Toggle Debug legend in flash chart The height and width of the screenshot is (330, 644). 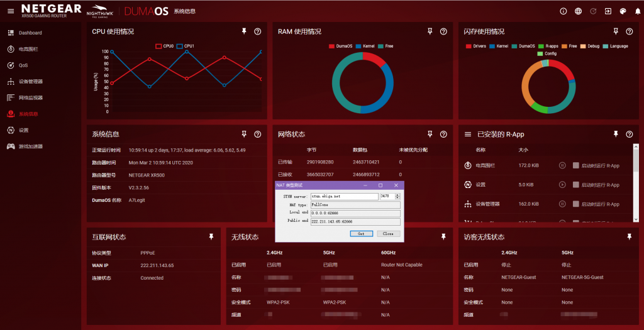coord(590,47)
